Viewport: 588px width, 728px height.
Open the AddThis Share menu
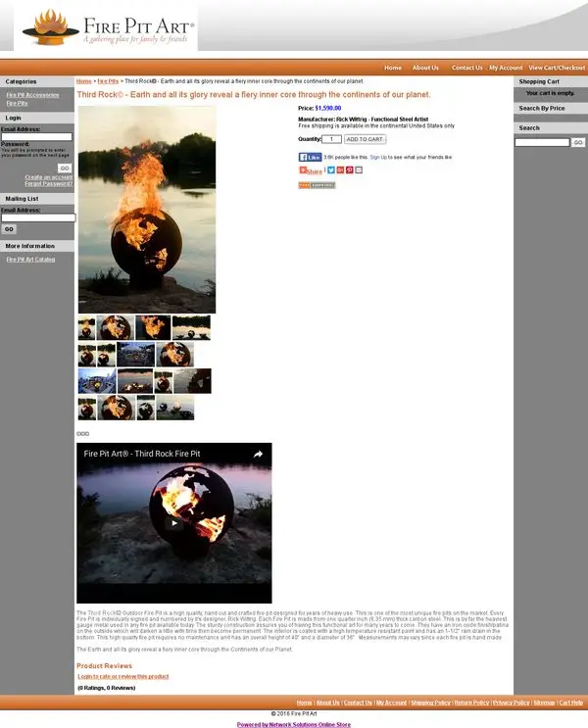pyautogui.click(x=311, y=170)
